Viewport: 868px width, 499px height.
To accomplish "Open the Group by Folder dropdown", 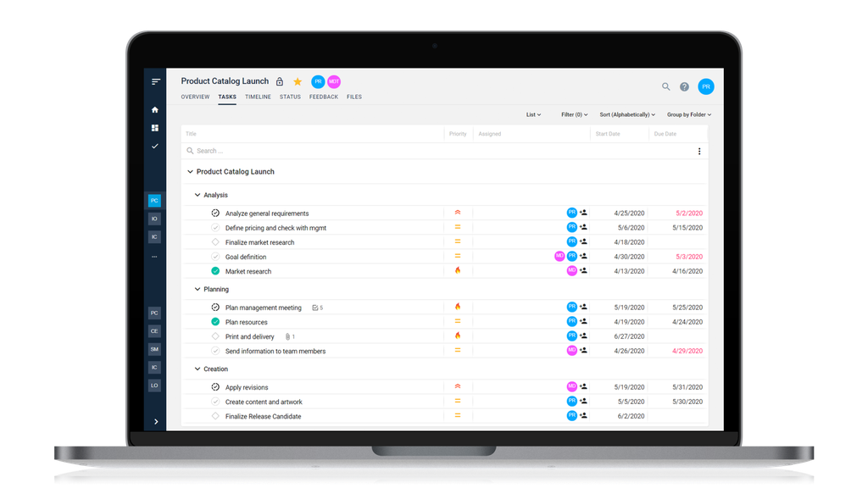I will point(689,114).
